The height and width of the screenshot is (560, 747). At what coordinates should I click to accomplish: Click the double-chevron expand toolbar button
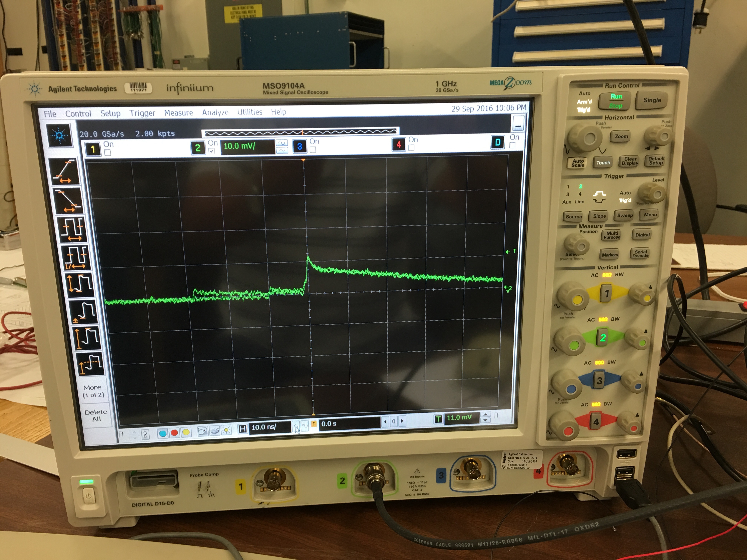(x=145, y=434)
